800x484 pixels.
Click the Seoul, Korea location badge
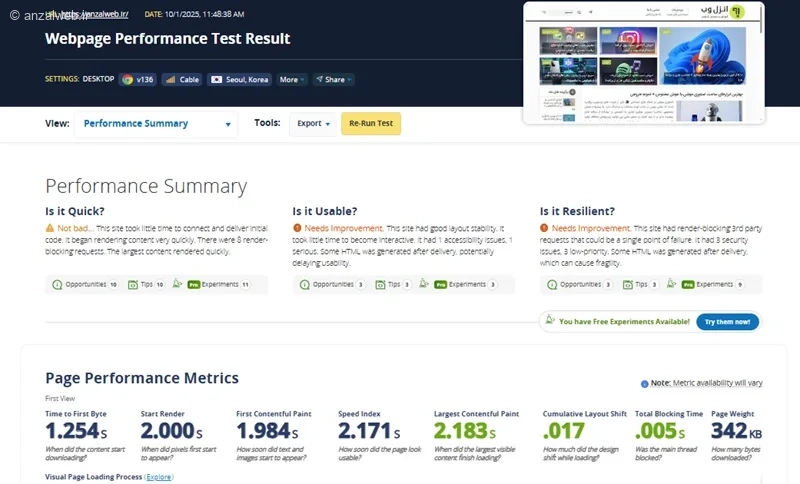pyautogui.click(x=239, y=80)
